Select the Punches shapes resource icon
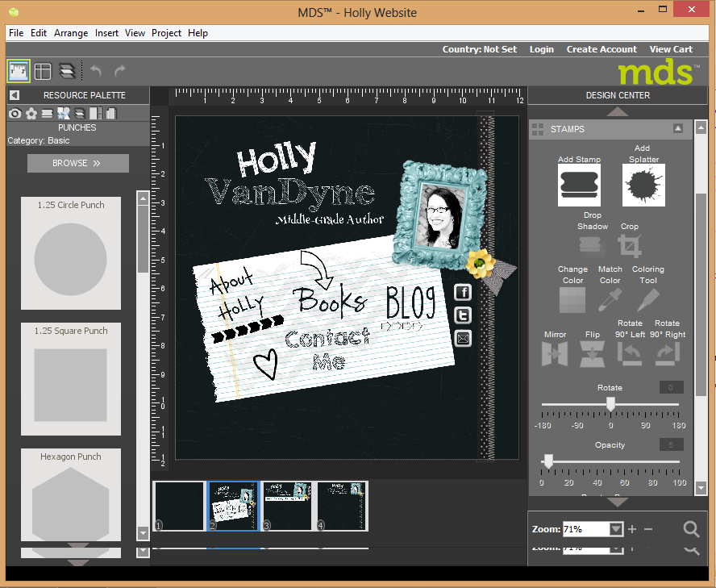716x588 pixels. [x=64, y=113]
